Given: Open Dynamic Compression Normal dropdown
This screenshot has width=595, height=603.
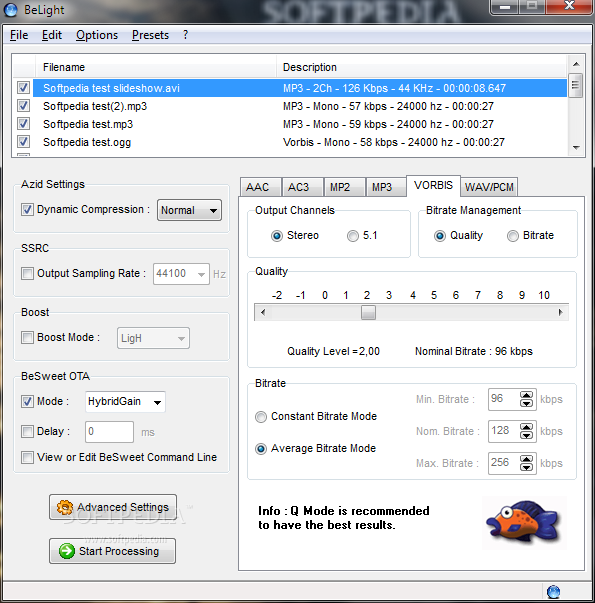Looking at the screenshot, I should tap(189, 210).
